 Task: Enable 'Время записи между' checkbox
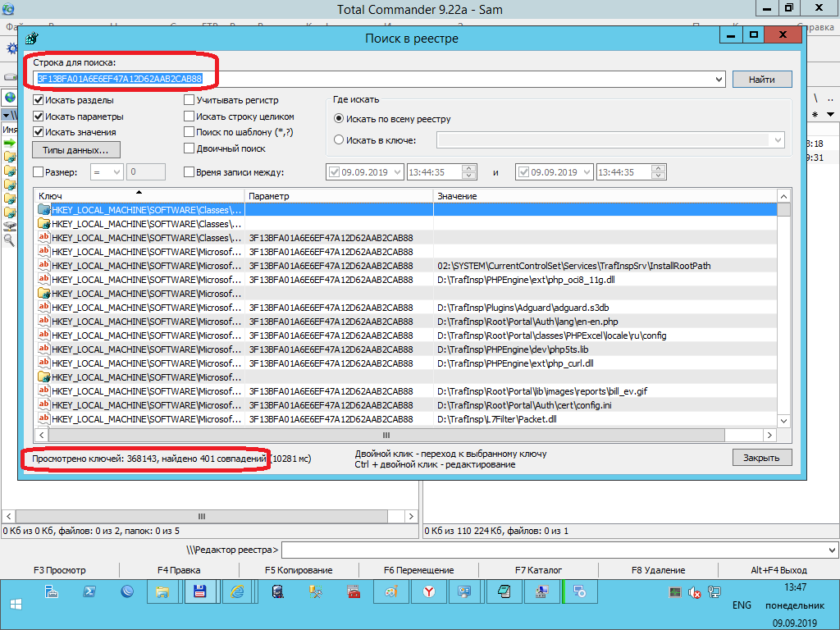(x=189, y=172)
